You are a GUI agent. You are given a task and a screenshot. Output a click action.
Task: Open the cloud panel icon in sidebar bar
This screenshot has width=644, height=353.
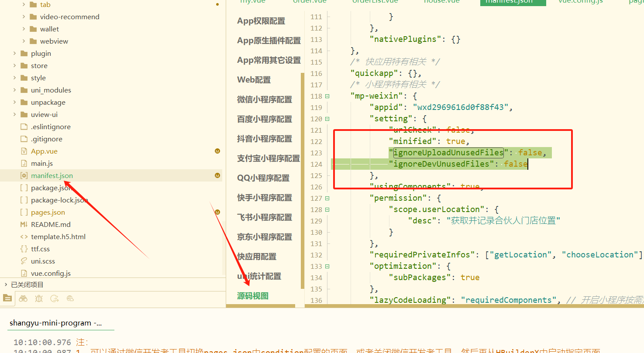click(x=70, y=298)
